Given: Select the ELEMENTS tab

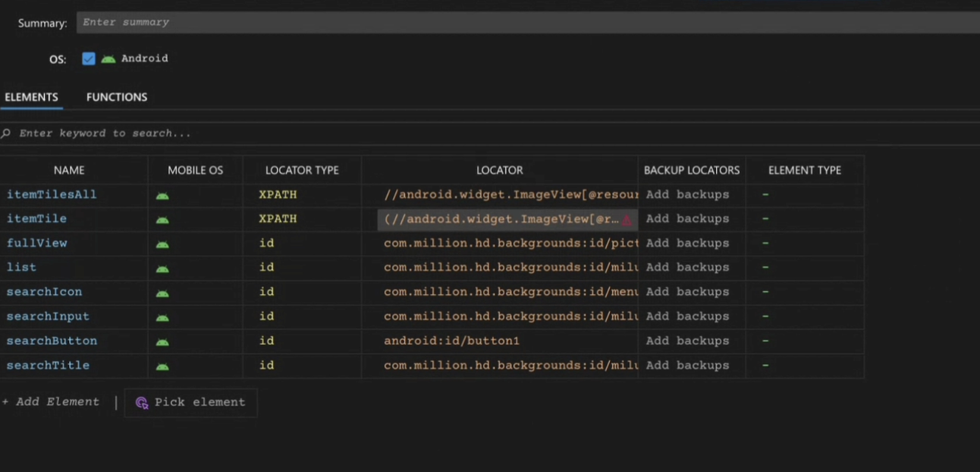Looking at the screenshot, I should pyautogui.click(x=32, y=97).
